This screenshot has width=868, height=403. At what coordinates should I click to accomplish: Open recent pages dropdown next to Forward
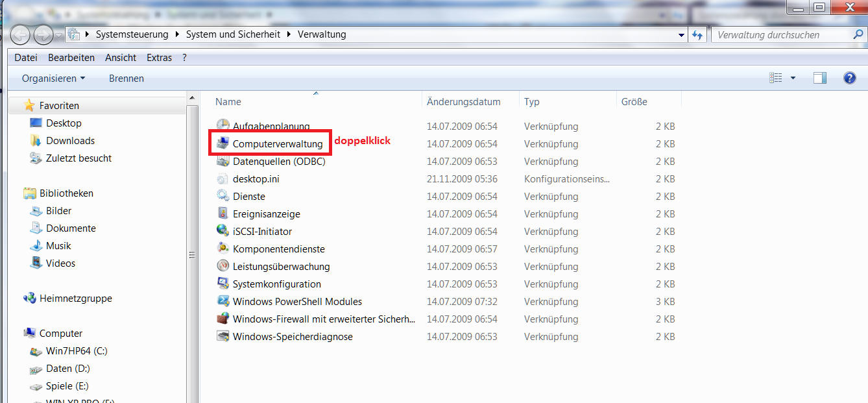[59, 34]
